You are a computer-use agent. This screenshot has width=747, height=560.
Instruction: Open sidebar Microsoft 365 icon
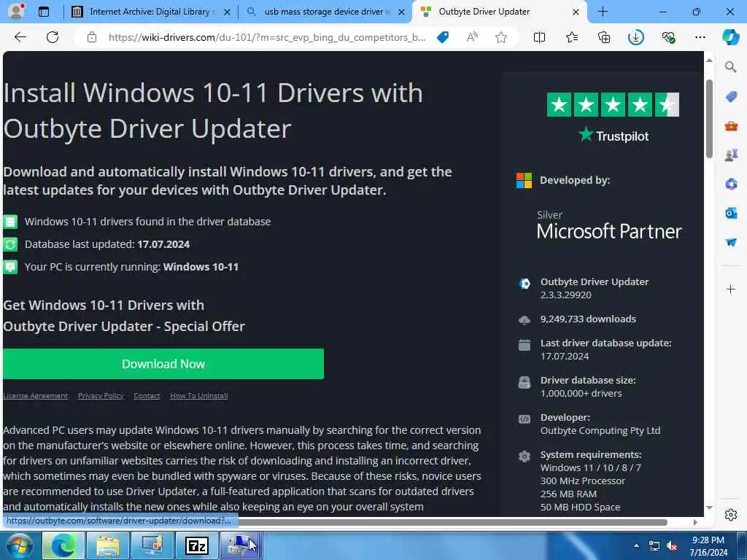click(731, 184)
